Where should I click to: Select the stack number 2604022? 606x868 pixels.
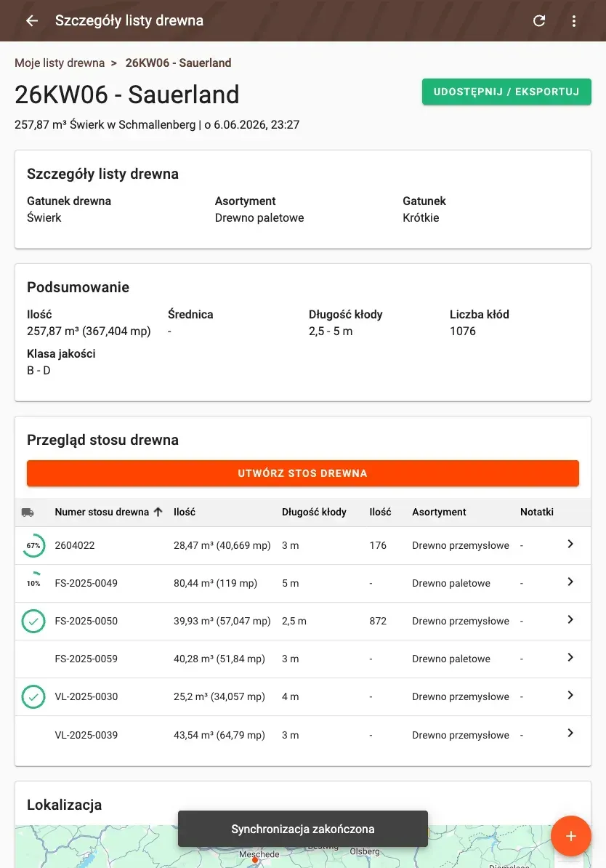point(75,545)
